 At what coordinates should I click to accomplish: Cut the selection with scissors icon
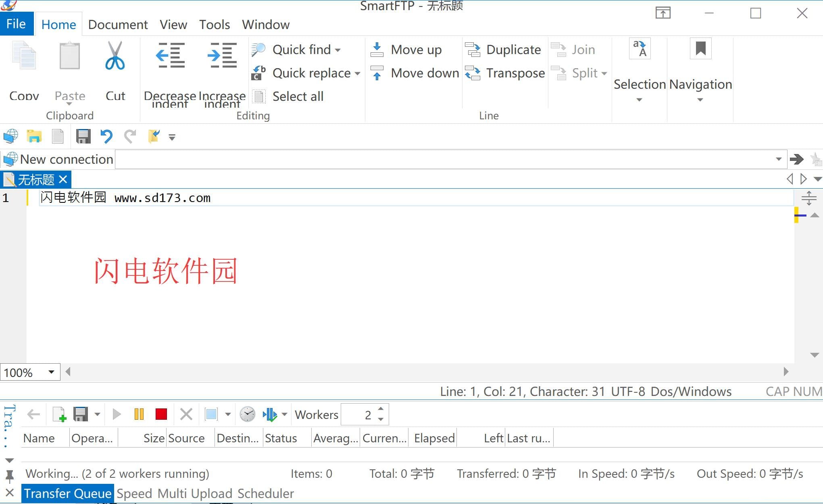coord(115,56)
